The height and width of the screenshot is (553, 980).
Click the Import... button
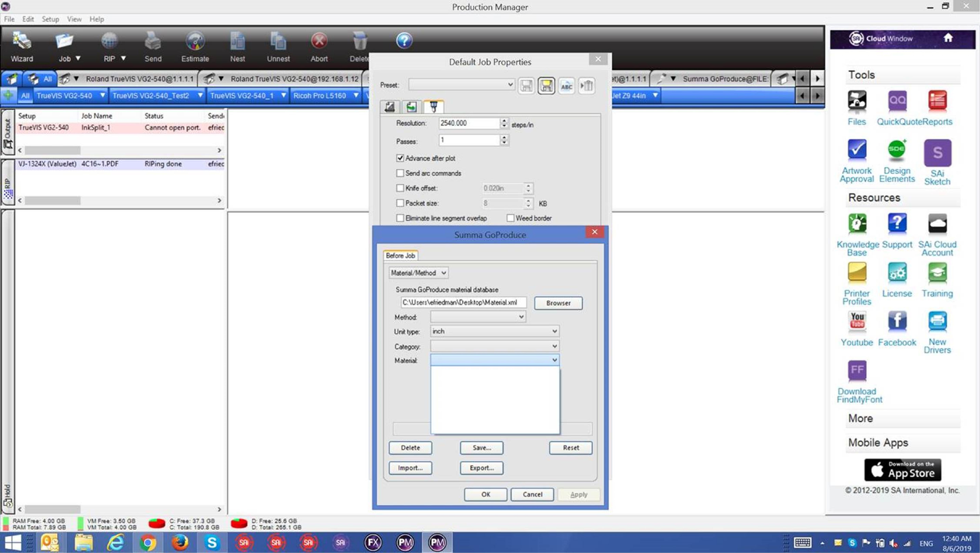pyautogui.click(x=410, y=468)
